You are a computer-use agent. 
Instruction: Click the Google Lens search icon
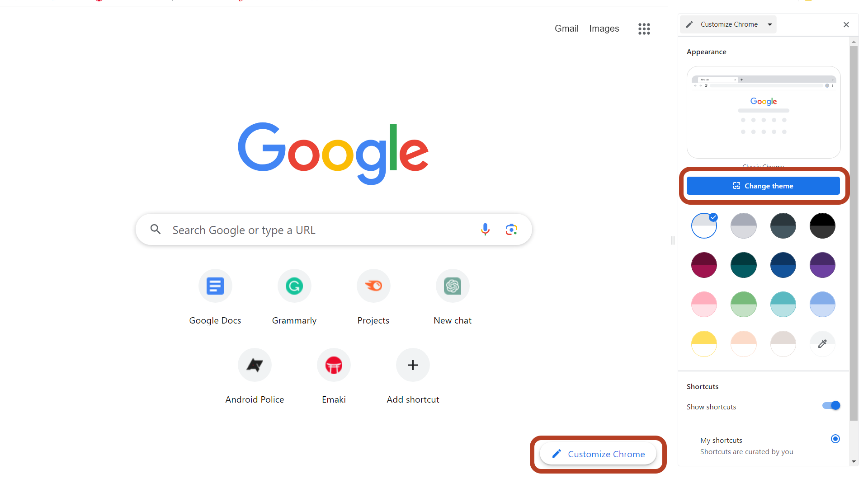511,230
